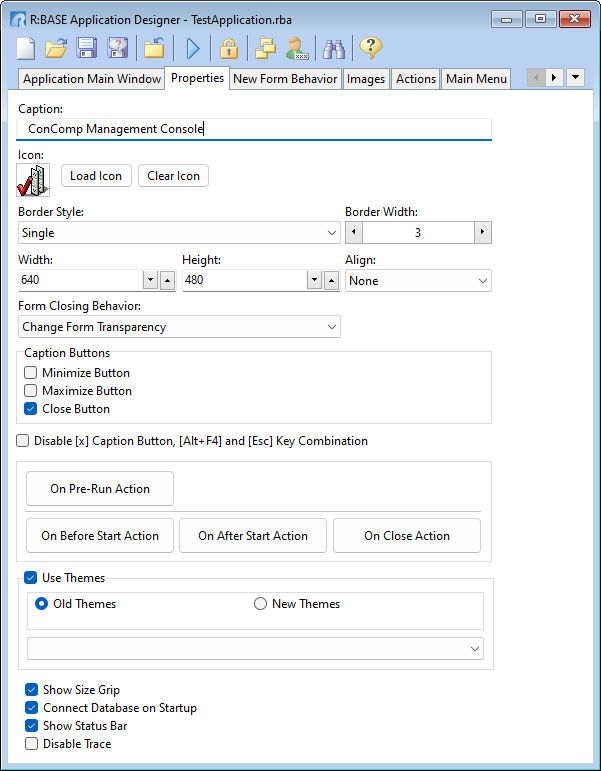Click the user password toolbar icon

pyautogui.click(x=297, y=48)
